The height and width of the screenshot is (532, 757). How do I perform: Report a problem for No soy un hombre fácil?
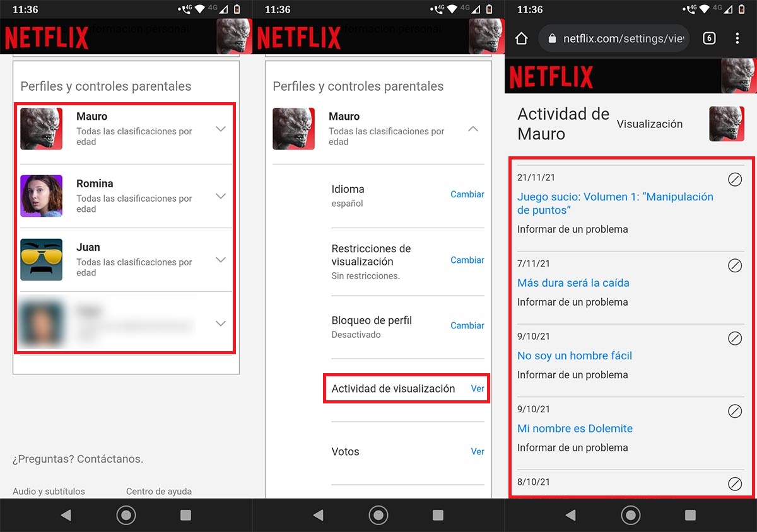click(x=573, y=374)
